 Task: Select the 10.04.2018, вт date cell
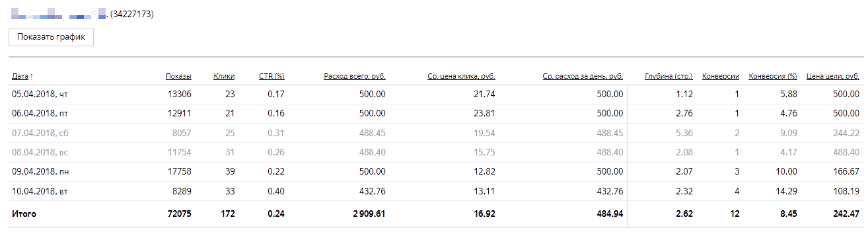pyautogui.click(x=40, y=191)
